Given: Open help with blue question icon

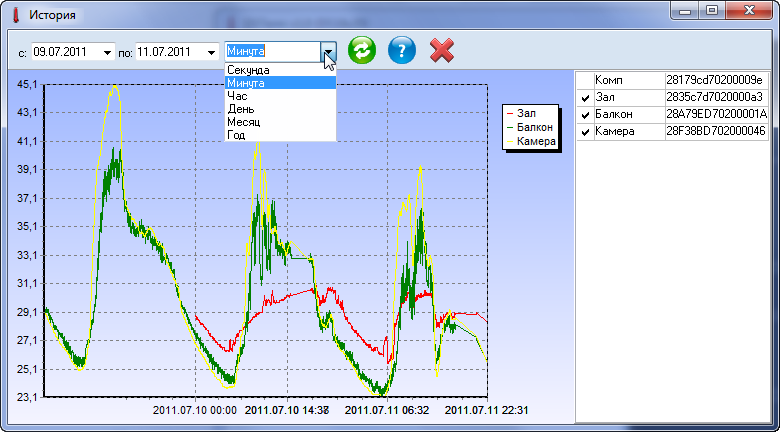Looking at the screenshot, I should 401,51.
